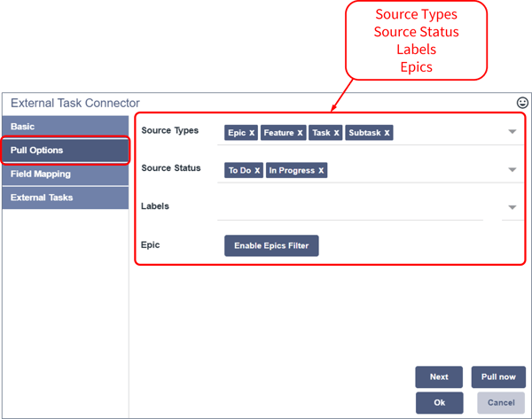Remove the Epic tag from Source Types
Screen dimensions: 532x419
(x=252, y=133)
